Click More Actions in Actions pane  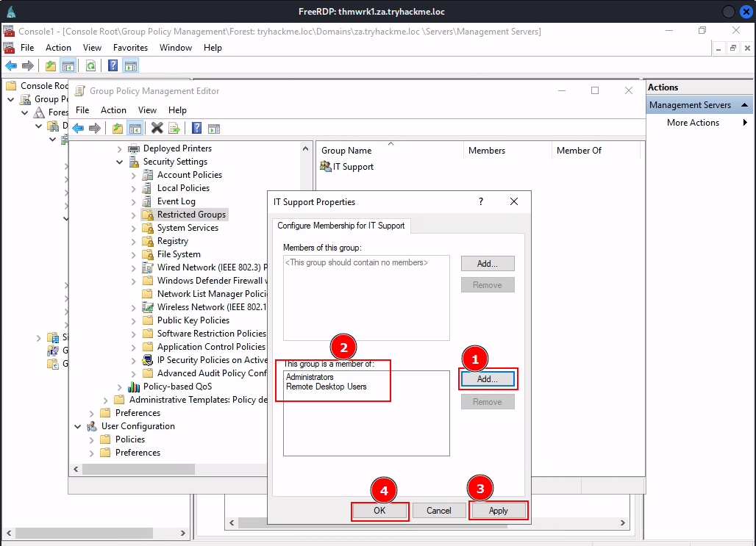(x=693, y=123)
